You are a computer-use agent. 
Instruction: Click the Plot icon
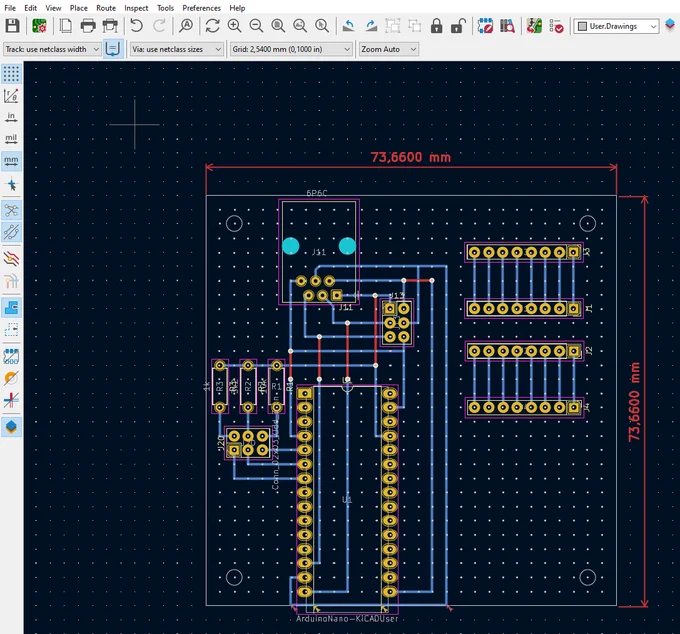pos(110,26)
